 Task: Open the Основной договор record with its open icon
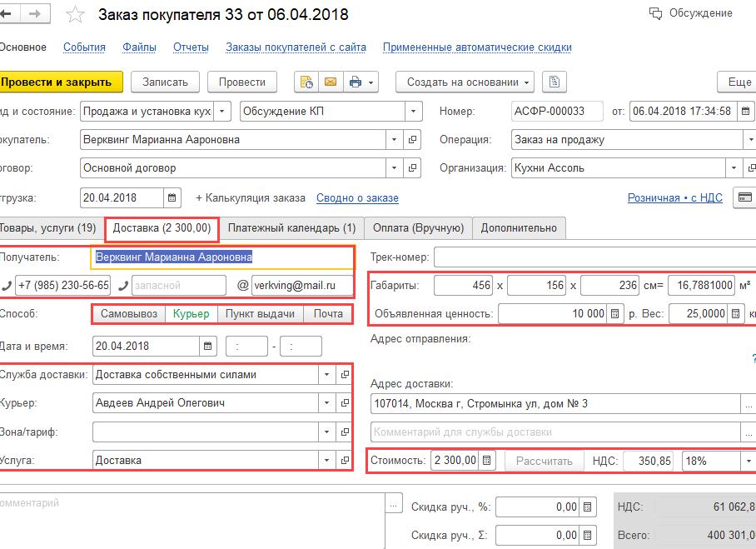pyautogui.click(x=412, y=168)
